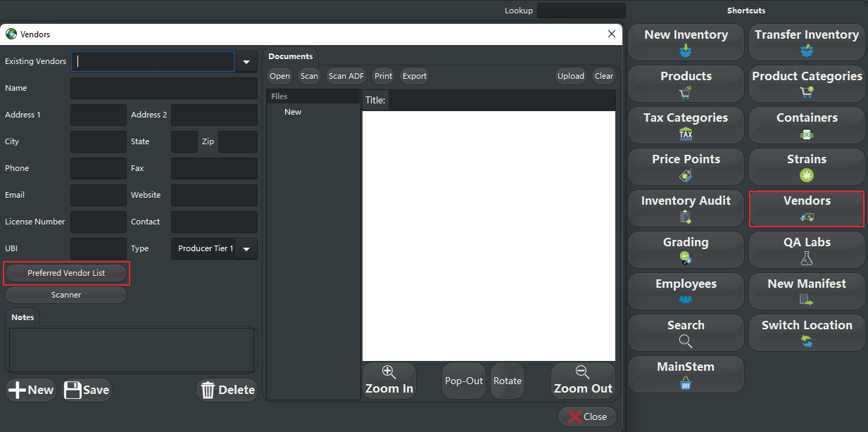The width and height of the screenshot is (868, 432).
Task: Delete the vendor using trash button
Action: click(227, 390)
